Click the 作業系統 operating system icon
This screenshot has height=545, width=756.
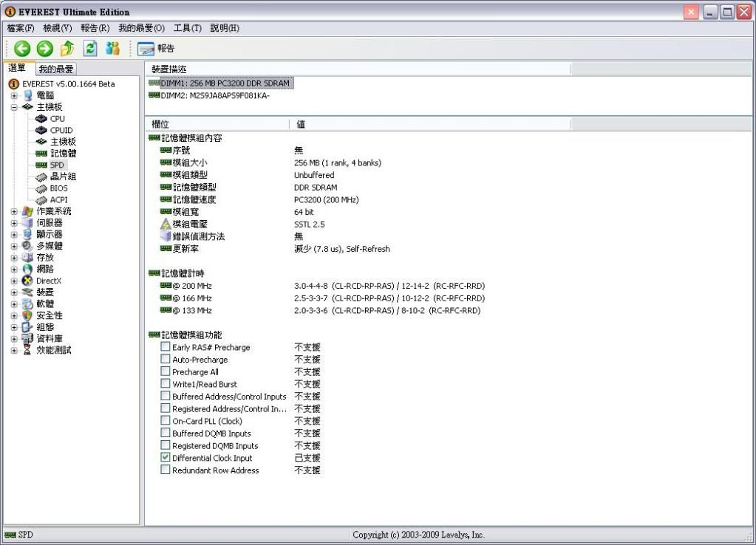tap(27, 211)
